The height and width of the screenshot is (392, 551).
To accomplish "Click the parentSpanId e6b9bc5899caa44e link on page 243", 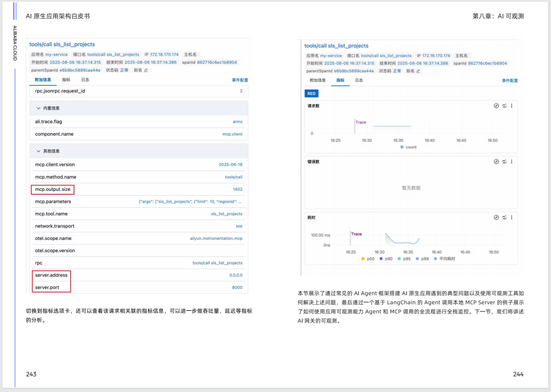I will pyautogui.click(x=80, y=70).
